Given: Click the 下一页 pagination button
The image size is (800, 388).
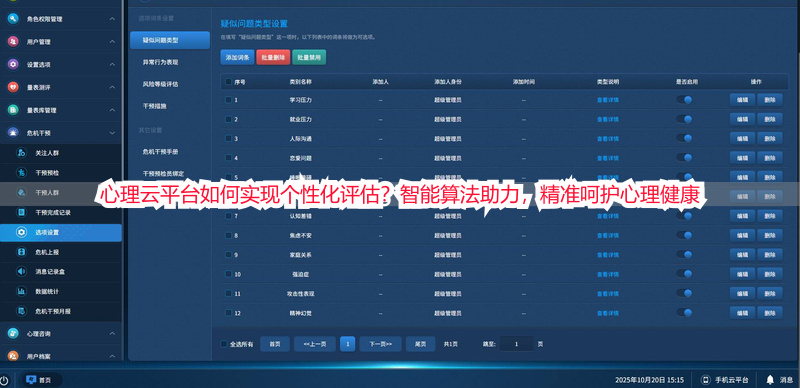Looking at the screenshot, I should click(381, 344).
